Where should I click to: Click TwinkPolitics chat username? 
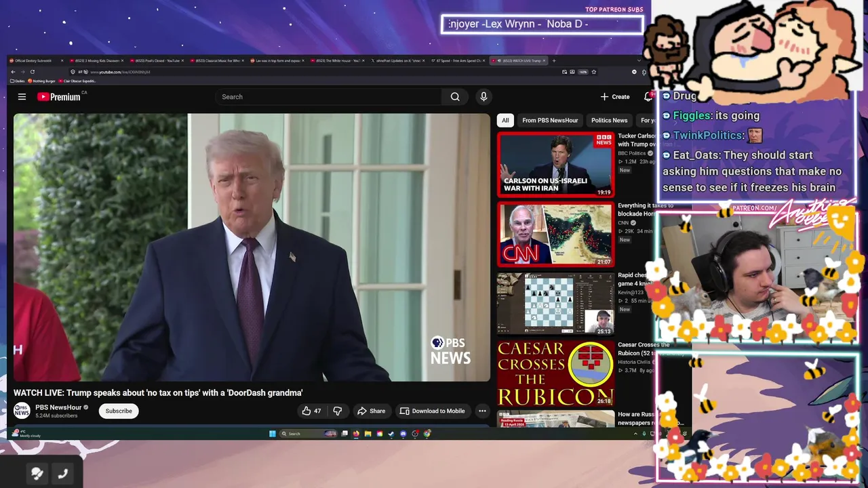pos(709,136)
